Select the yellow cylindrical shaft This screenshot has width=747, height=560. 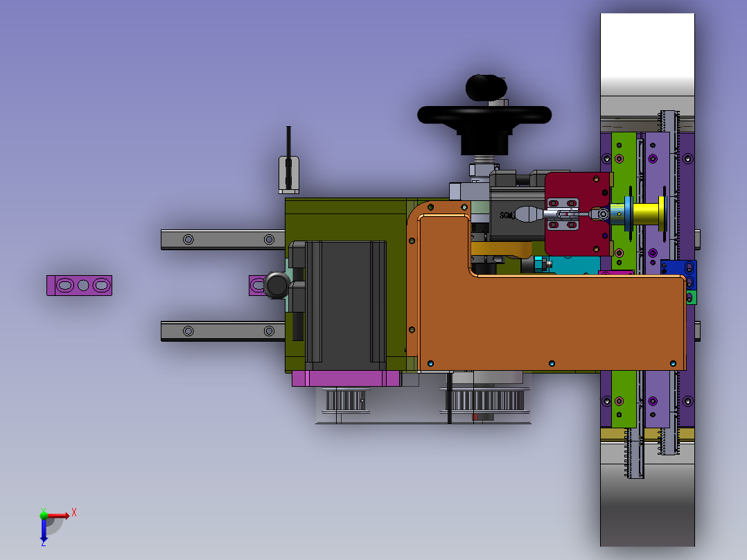point(648,214)
